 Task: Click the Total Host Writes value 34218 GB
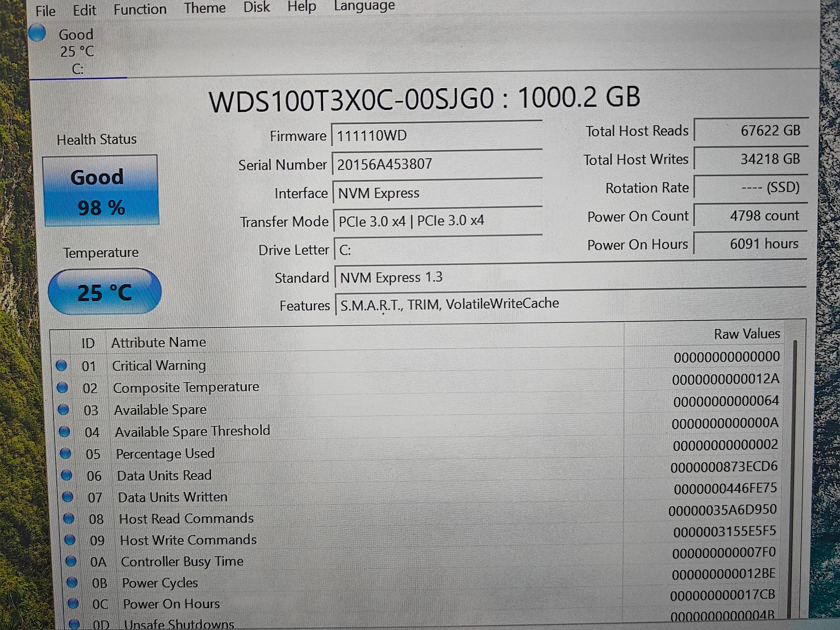(x=751, y=159)
